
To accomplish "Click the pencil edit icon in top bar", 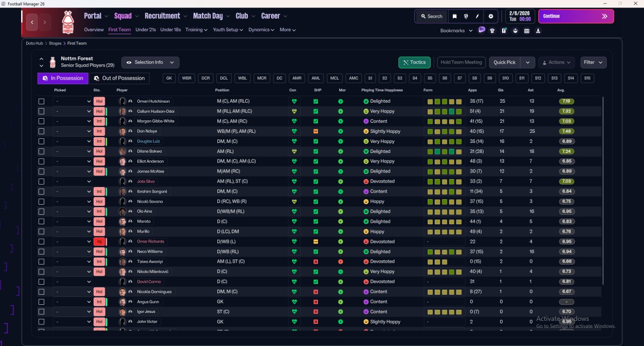I will point(477,16).
